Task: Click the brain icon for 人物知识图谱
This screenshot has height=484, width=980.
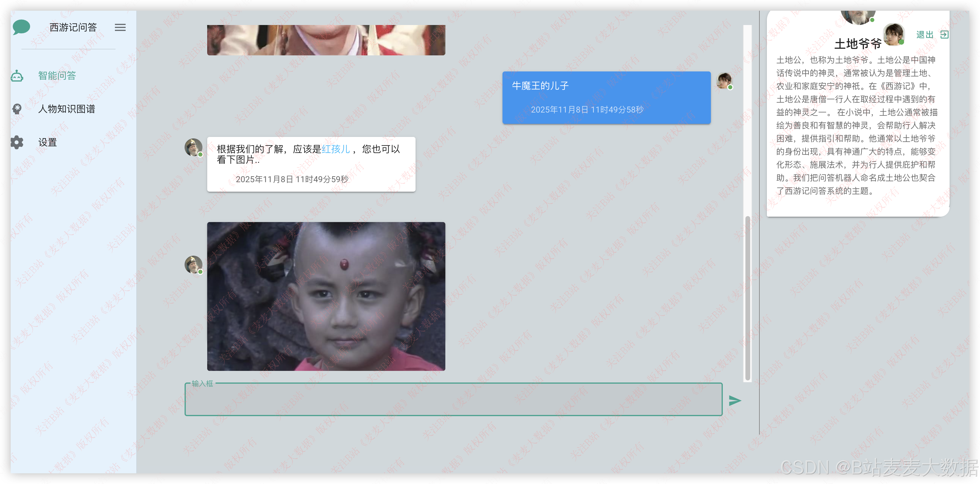Action: point(17,109)
